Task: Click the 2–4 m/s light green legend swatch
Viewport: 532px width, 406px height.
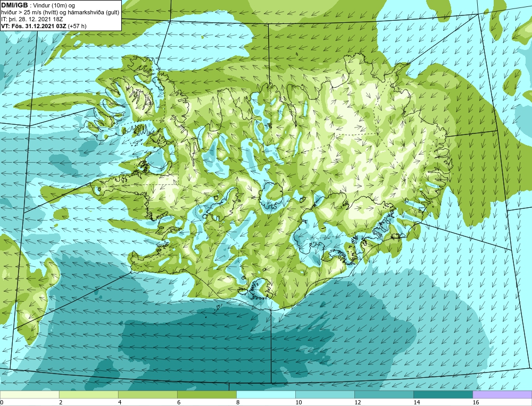Action: click(x=88, y=394)
